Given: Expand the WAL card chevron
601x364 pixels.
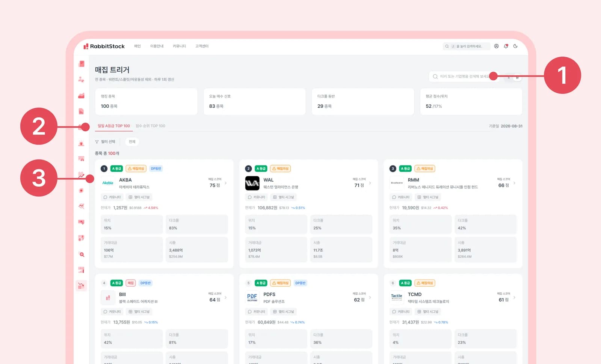Looking at the screenshot, I should [x=370, y=183].
